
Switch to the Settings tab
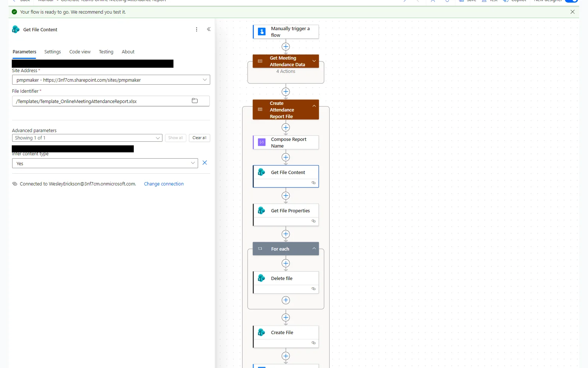click(53, 52)
